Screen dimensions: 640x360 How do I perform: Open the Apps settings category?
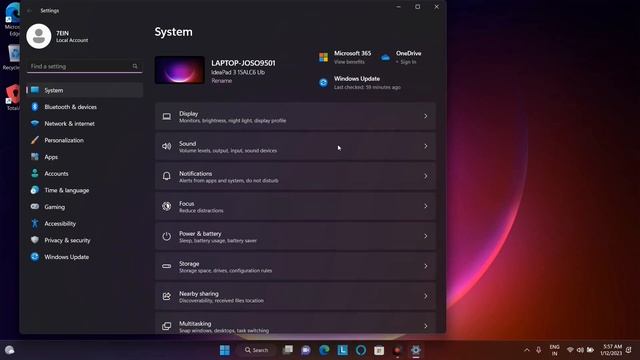85,157
